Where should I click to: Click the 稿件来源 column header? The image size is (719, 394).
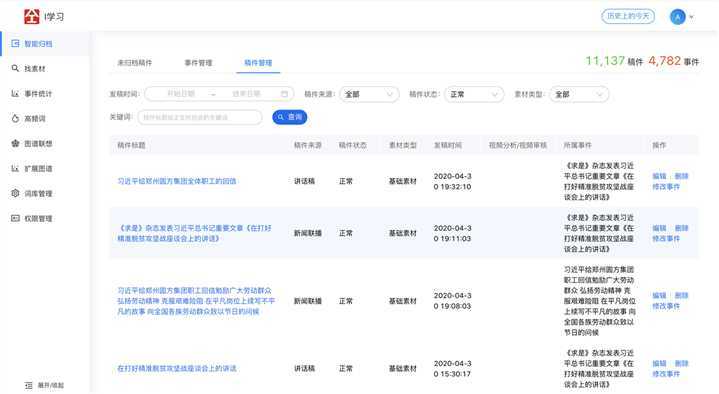pos(308,145)
